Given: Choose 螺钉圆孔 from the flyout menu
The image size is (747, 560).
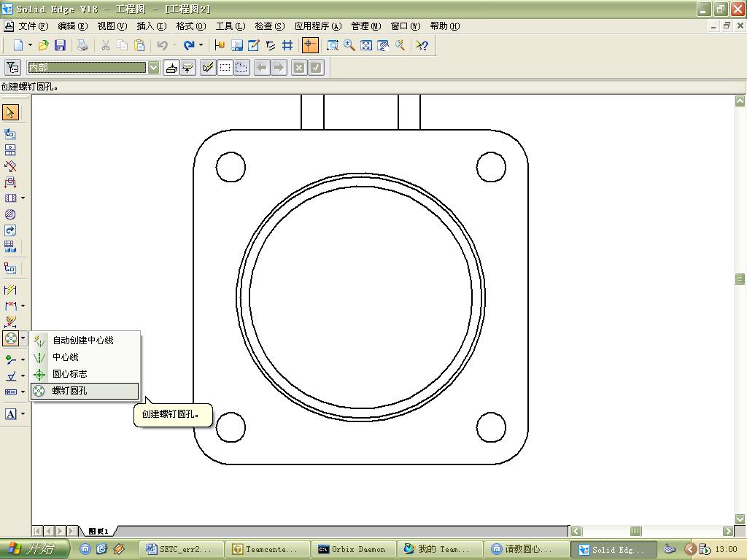Looking at the screenshot, I should click(85, 391).
